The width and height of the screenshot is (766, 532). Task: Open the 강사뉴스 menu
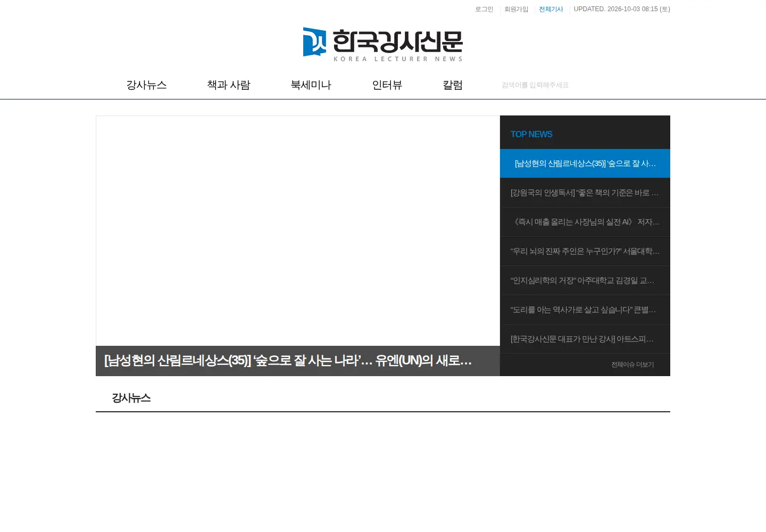(146, 85)
